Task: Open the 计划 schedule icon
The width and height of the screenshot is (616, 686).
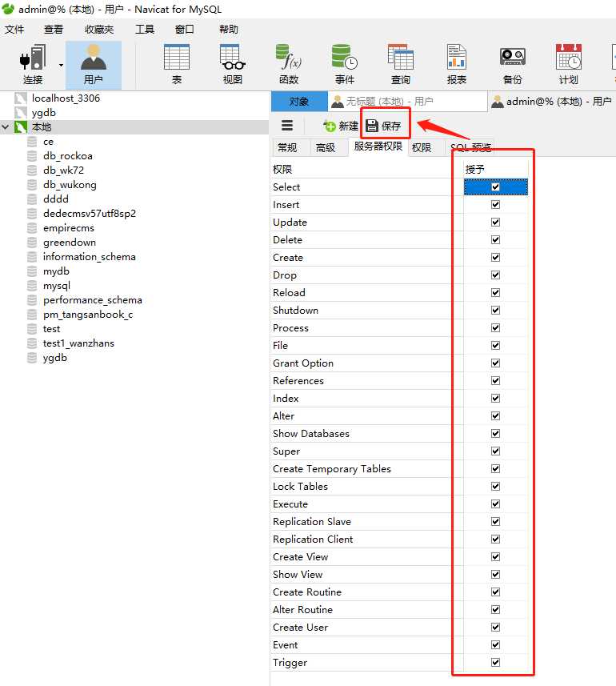Action: click(568, 64)
